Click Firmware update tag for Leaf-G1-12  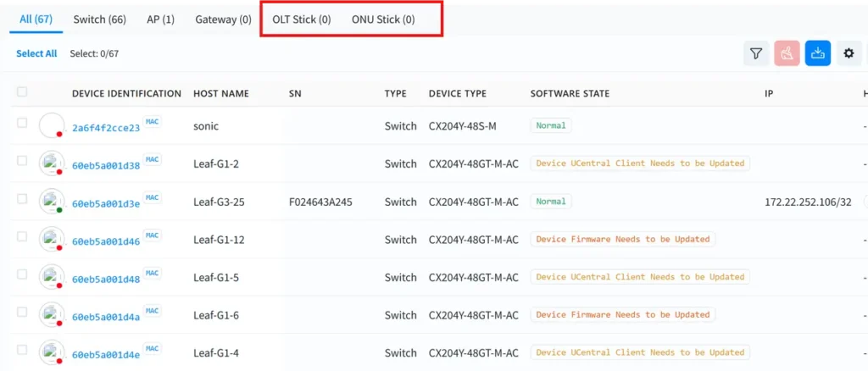point(623,239)
